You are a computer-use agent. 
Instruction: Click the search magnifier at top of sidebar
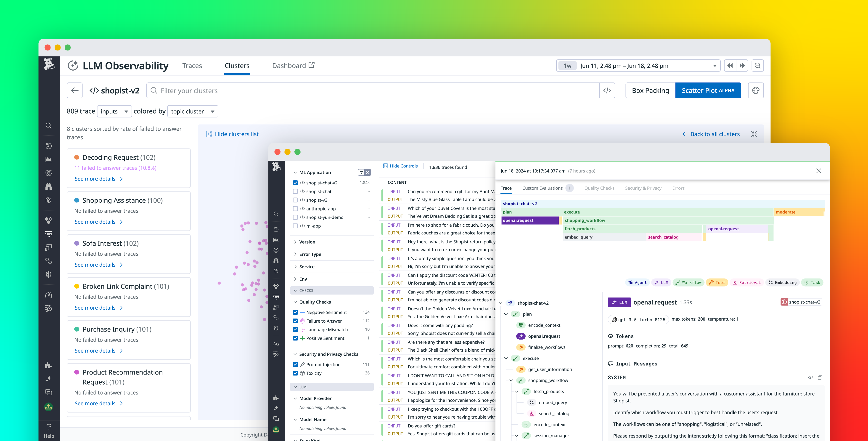click(48, 125)
